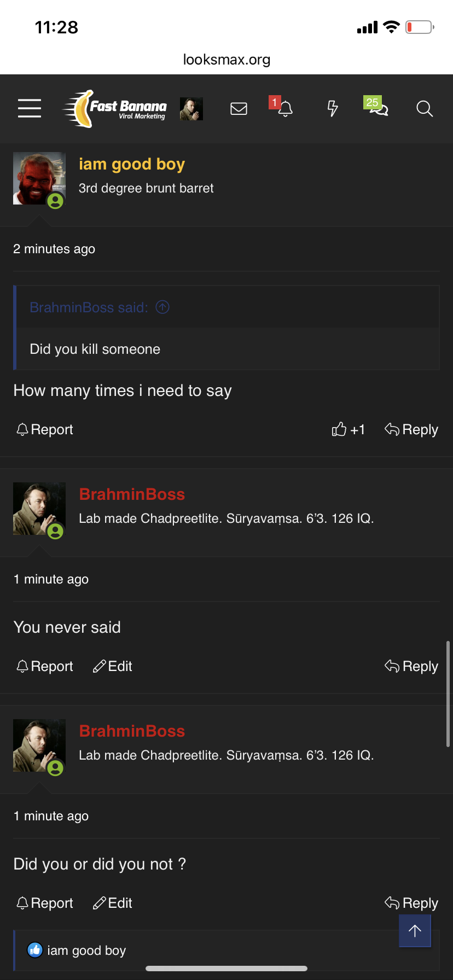Click the Fast Banana Viral Marketing logo
This screenshot has width=453, height=980.
tap(116, 109)
